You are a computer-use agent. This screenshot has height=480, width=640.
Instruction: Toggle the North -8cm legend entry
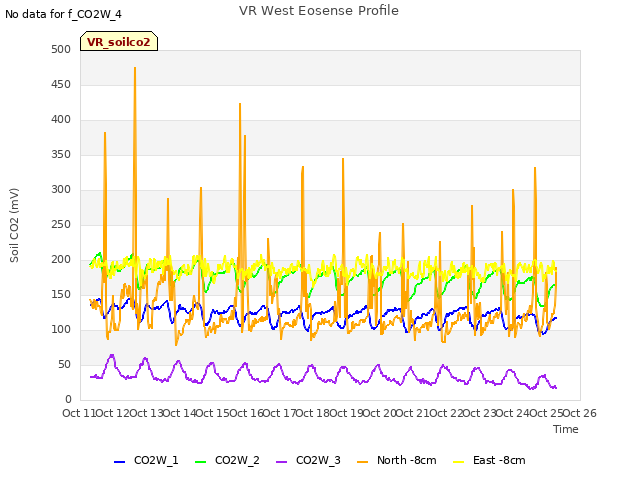(397, 460)
